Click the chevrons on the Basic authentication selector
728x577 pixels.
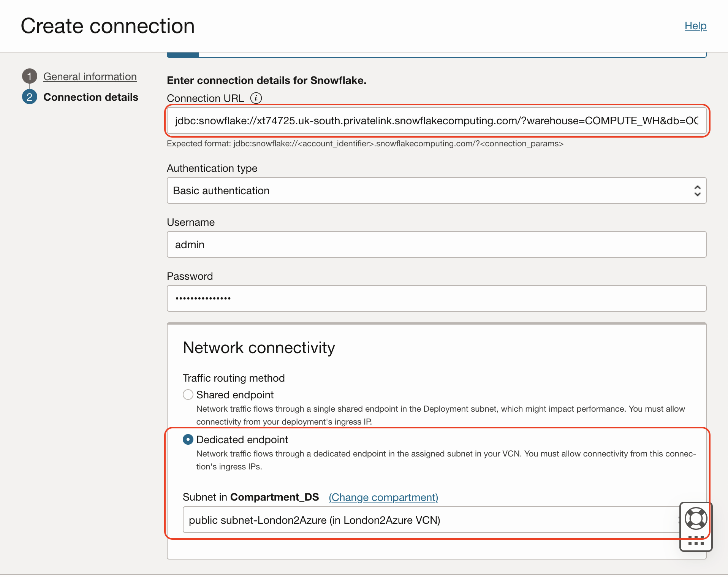[x=698, y=190]
